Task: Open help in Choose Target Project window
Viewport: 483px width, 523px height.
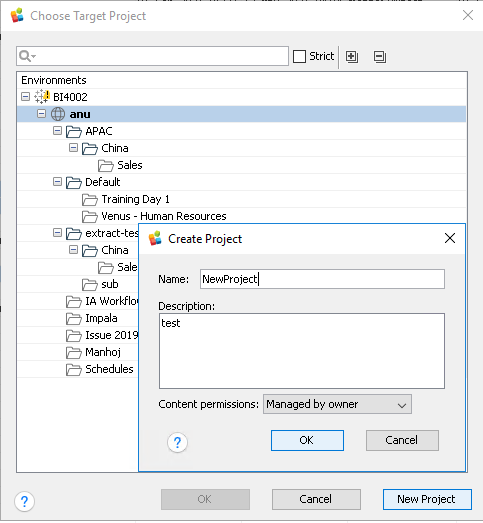Action: (x=24, y=501)
